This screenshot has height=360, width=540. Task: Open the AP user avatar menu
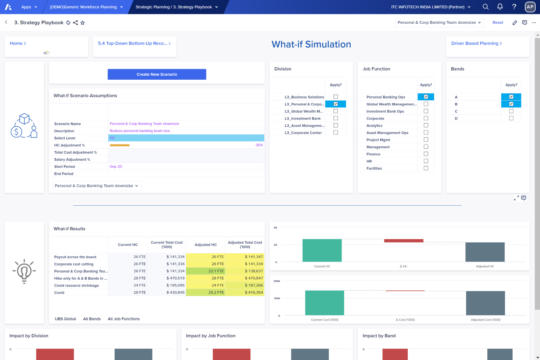530,7
